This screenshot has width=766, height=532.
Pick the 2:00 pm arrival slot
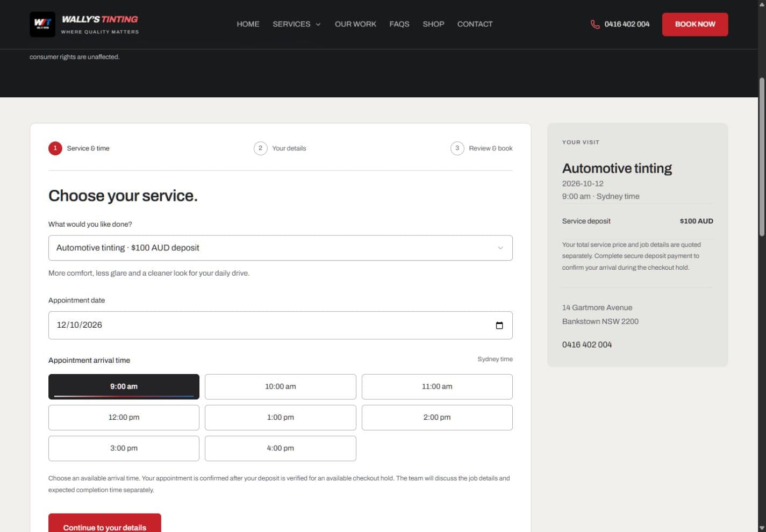(x=437, y=418)
